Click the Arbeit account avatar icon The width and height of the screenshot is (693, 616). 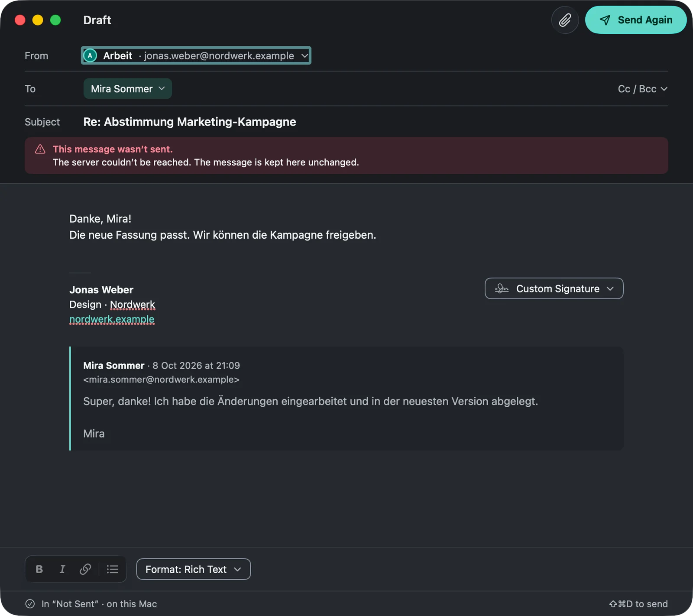pos(90,55)
